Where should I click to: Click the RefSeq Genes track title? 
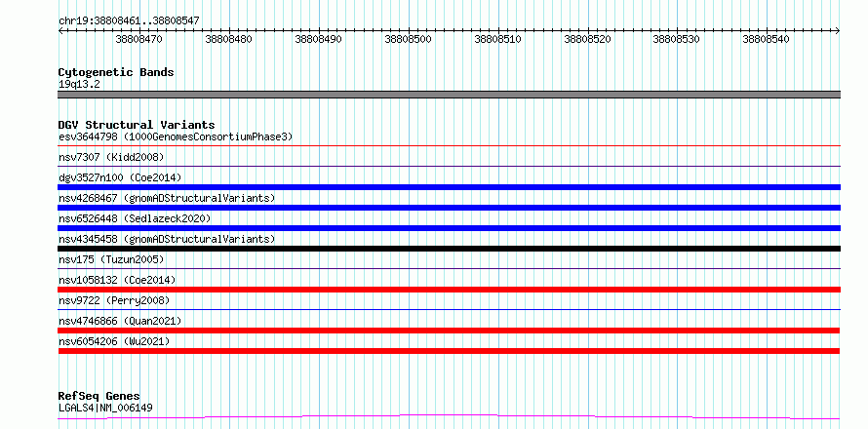(99, 397)
